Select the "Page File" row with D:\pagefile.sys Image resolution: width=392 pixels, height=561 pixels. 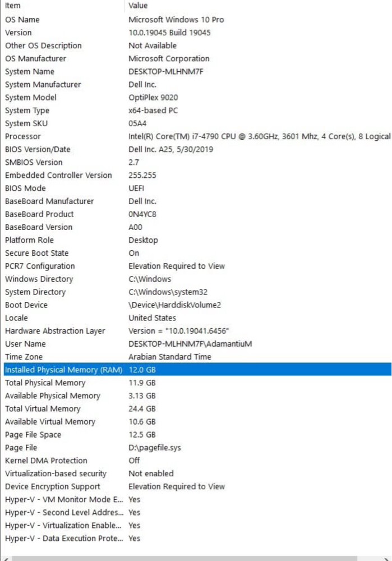(x=197, y=448)
